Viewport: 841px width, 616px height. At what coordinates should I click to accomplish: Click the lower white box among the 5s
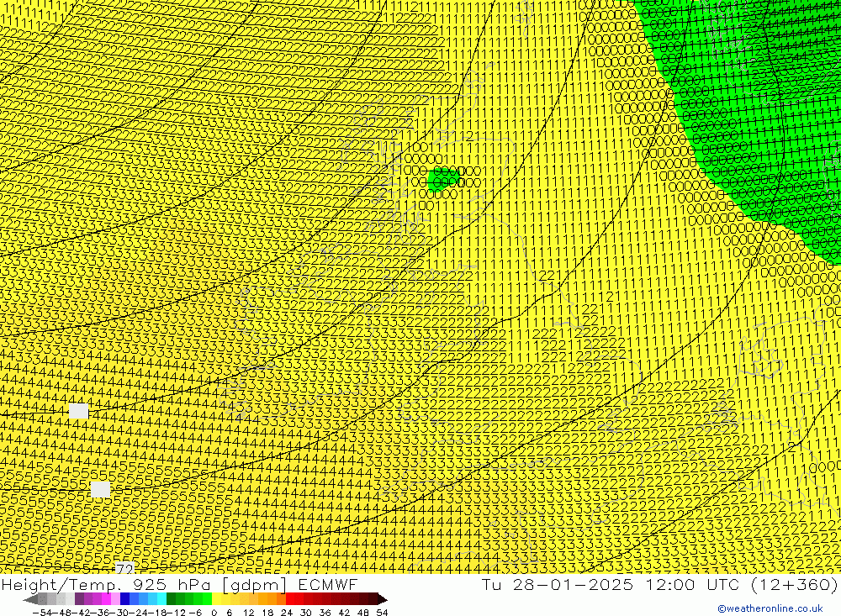(x=100, y=489)
